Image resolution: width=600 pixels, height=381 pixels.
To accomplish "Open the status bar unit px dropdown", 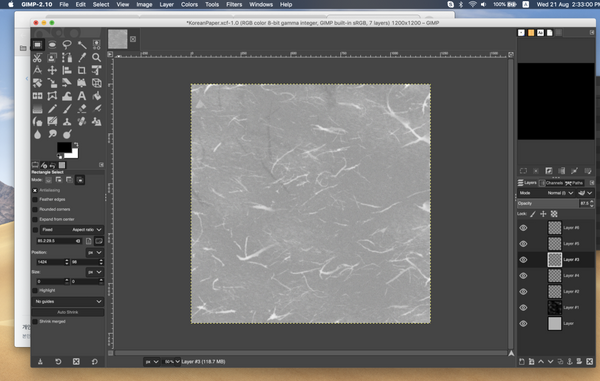I will (152, 362).
